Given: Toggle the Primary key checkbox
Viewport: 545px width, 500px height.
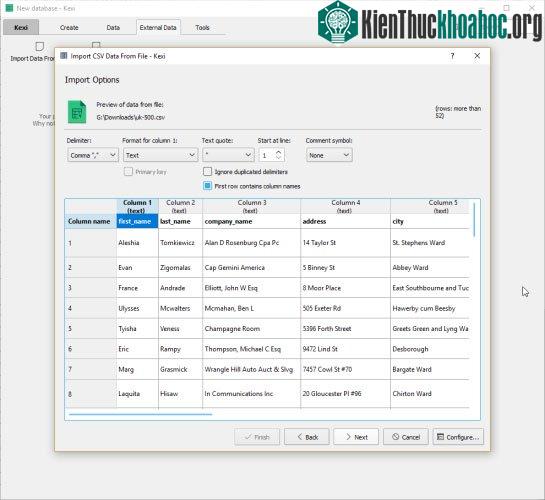Looking at the screenshot, I should click(x=128, y=172).
